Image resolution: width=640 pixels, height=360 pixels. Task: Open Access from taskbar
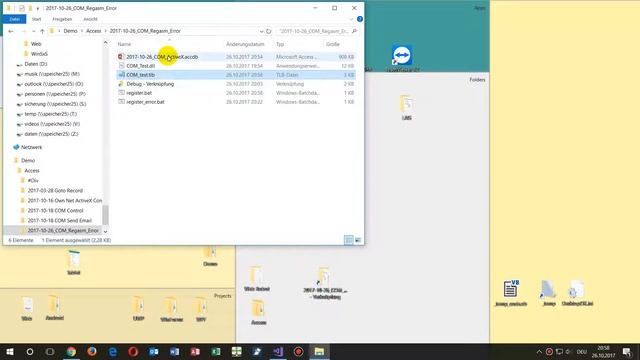click(x=195, y=351)
